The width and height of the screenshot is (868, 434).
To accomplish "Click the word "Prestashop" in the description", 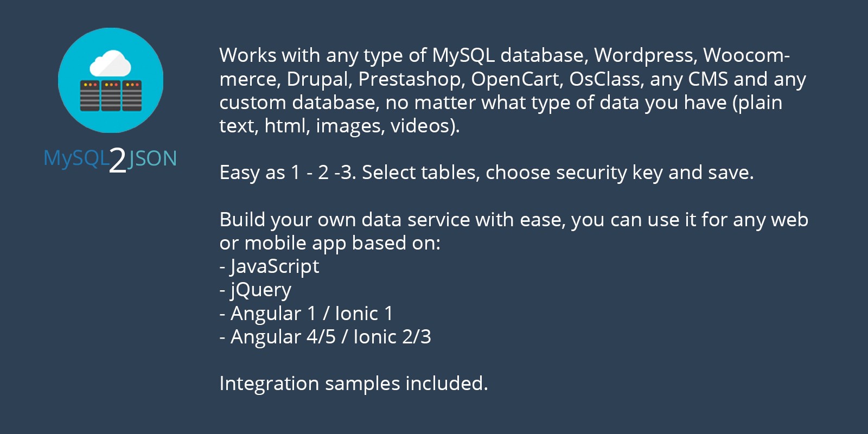I will click(411, 79).
